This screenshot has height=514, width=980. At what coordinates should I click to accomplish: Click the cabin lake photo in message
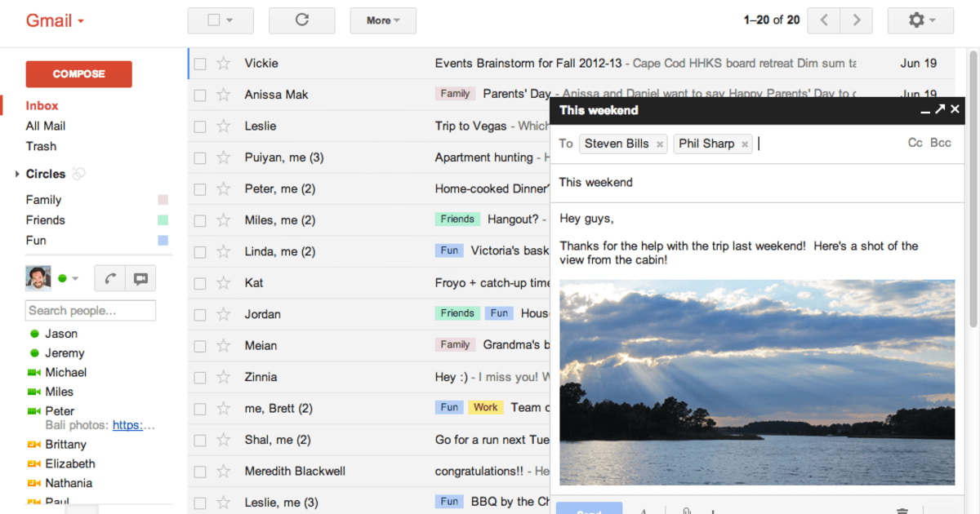point(757,383)
